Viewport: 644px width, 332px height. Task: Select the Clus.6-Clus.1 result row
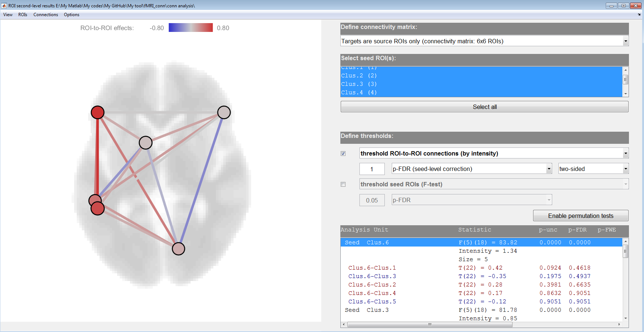click(372, 268)
